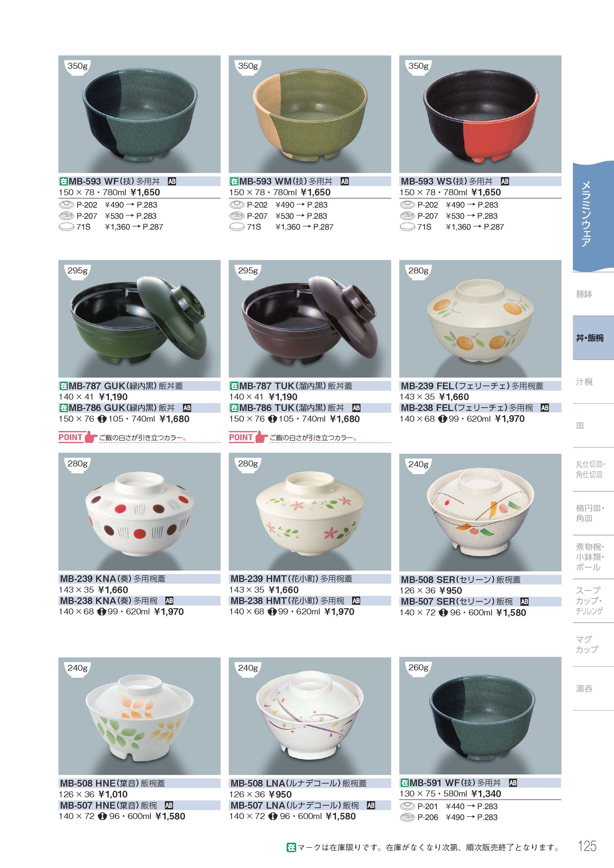Click the AB badge next to MB-593 WM
614x868 pixels.
345,181
